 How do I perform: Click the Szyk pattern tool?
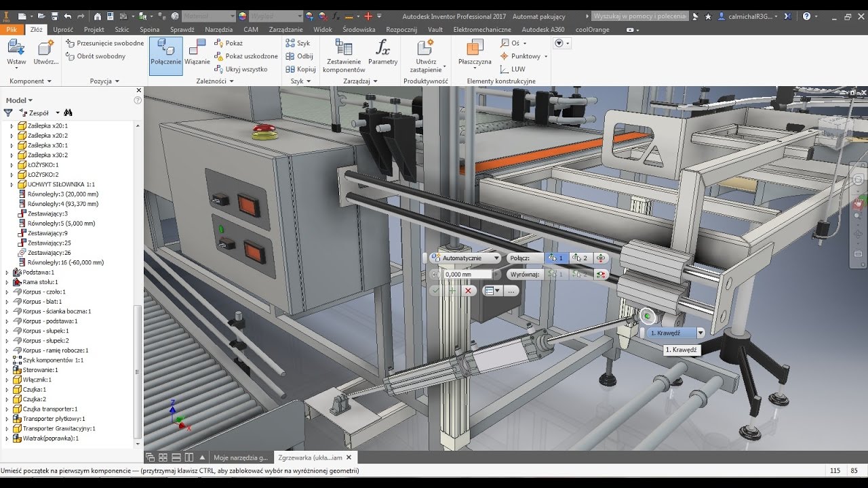(x=298, y=43)
